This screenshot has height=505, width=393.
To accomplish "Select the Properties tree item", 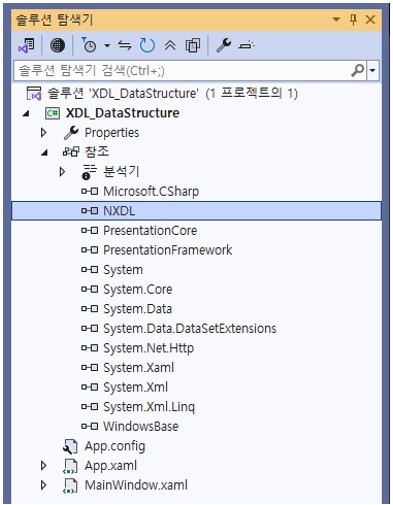I will tap(112, 133).
